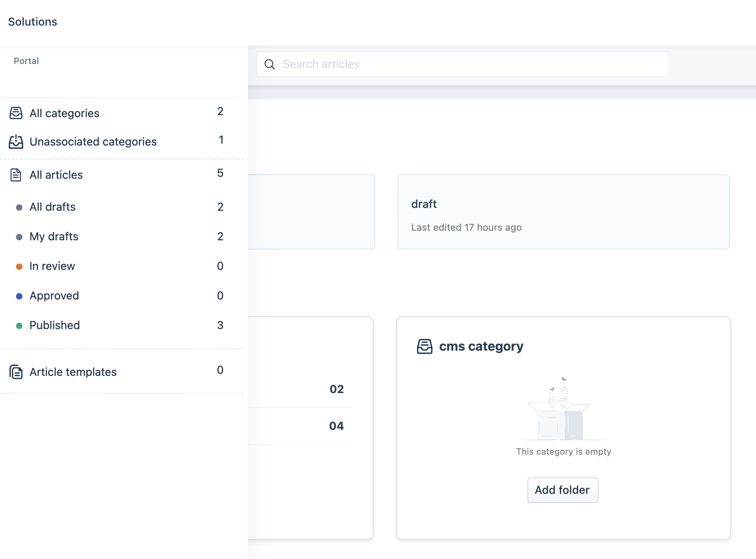Screen dimensions: 756x559
Task: Open My drafts in sidebar
Action: (54, 236)
